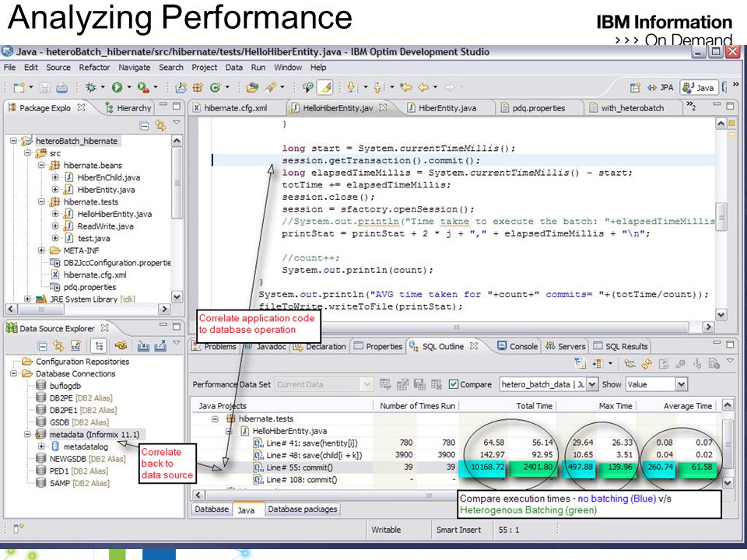This screenshot has width=747, height=560.
Task: Click the Last Edit Location icon
Action: click(x=405, y=87)
